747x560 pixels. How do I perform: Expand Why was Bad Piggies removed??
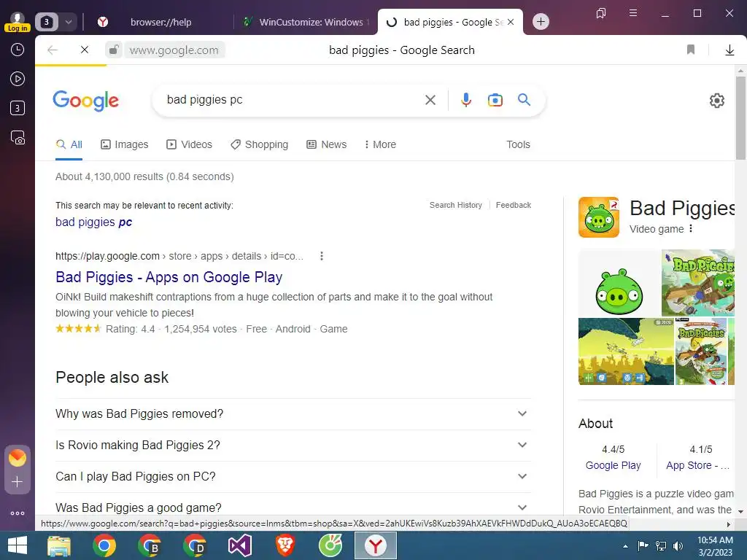pos(293,414)
